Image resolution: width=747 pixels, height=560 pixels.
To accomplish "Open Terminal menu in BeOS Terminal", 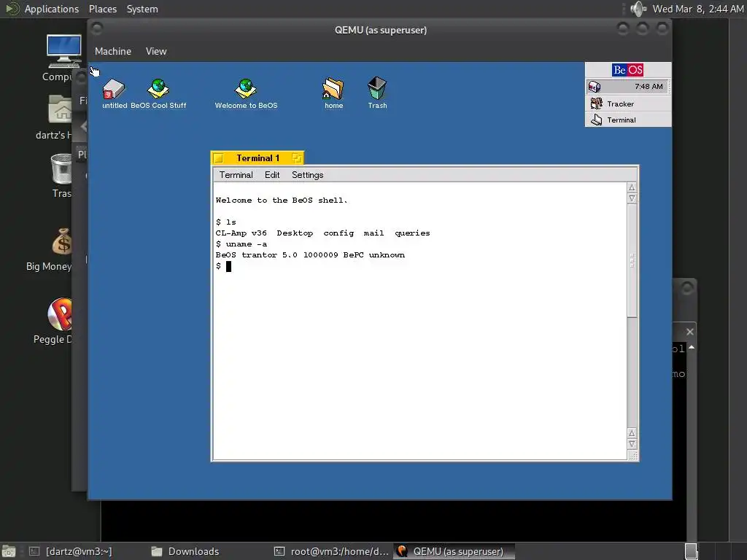I will [236, 175].
